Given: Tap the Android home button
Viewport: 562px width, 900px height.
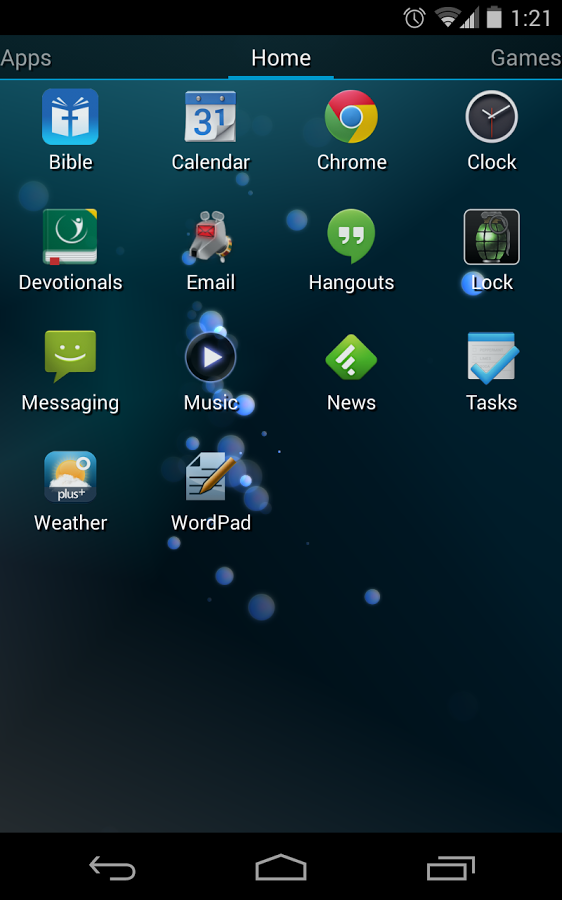Looking at the screenshot, I should pos(281,867).
